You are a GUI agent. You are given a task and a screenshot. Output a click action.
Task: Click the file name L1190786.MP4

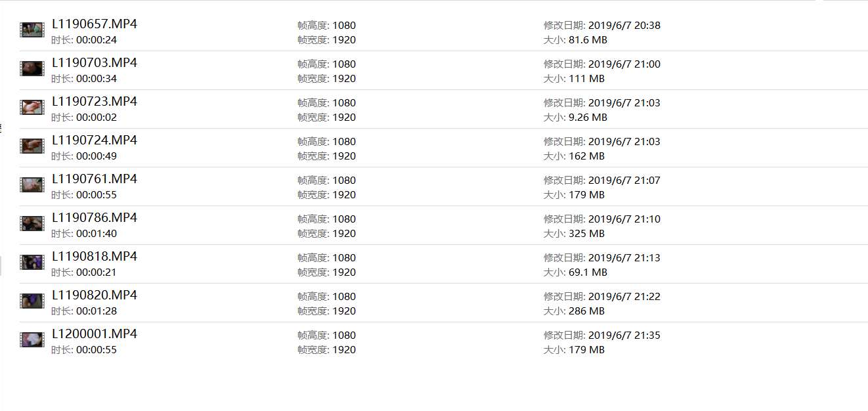[x=95, y=218]
